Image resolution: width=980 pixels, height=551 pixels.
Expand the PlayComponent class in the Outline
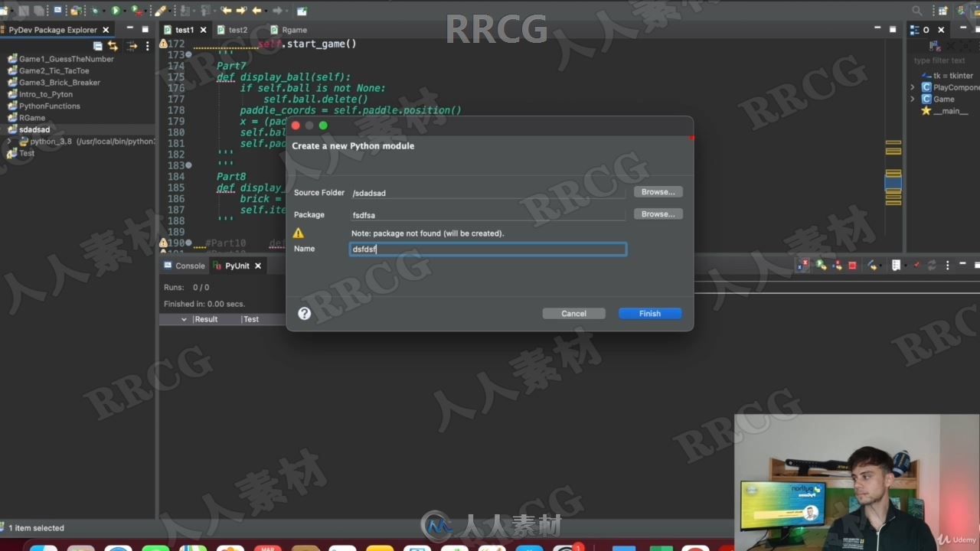[913, 87]
